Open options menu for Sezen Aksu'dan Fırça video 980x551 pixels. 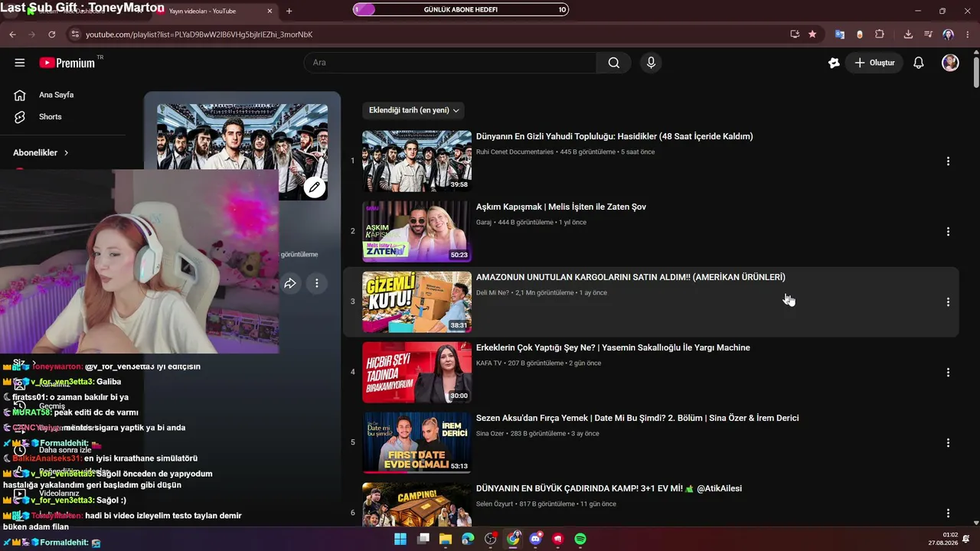(x=948, y=442)
